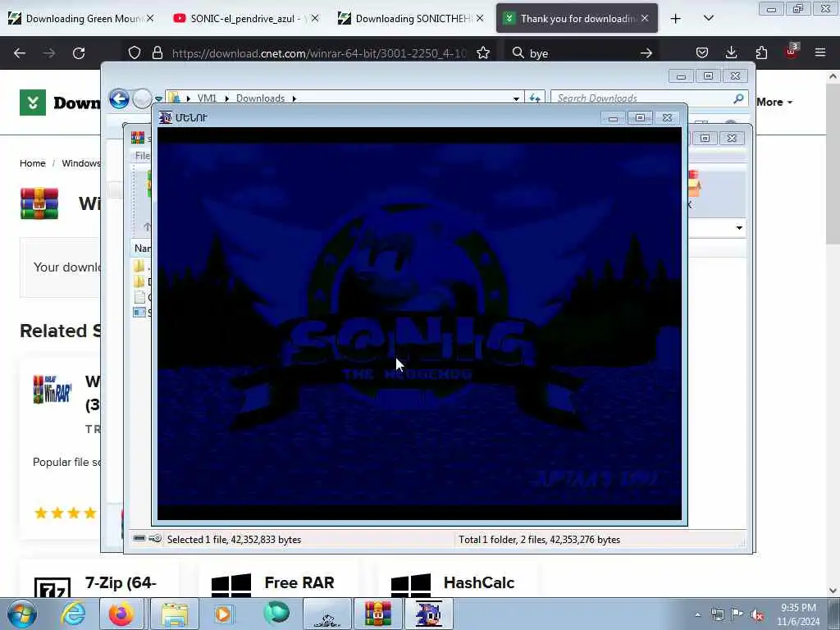Screen dimensions: 840x630
Task: Click Downloads in Explorer address path
Action: click(260, 98)
